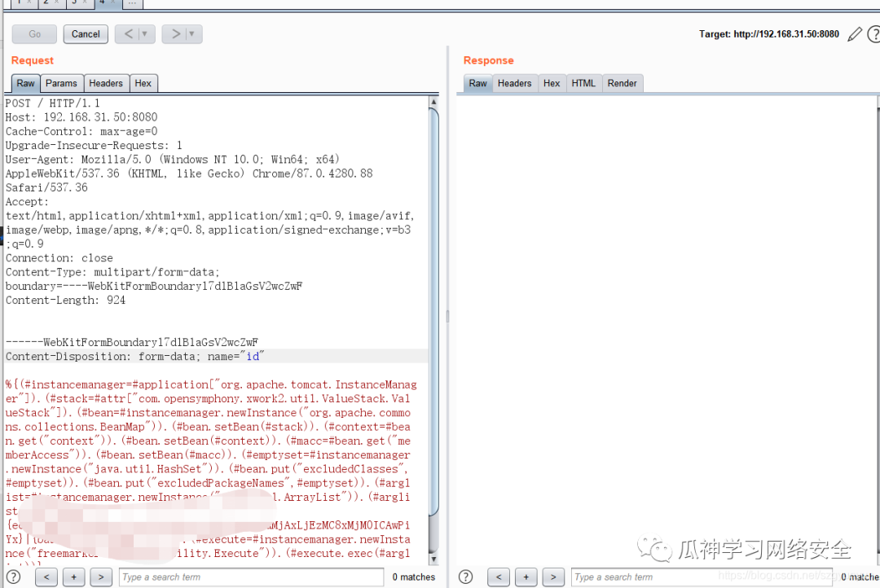Open the Response Render tab
This screenshot has height=588, width=880.
click(622, 83)
